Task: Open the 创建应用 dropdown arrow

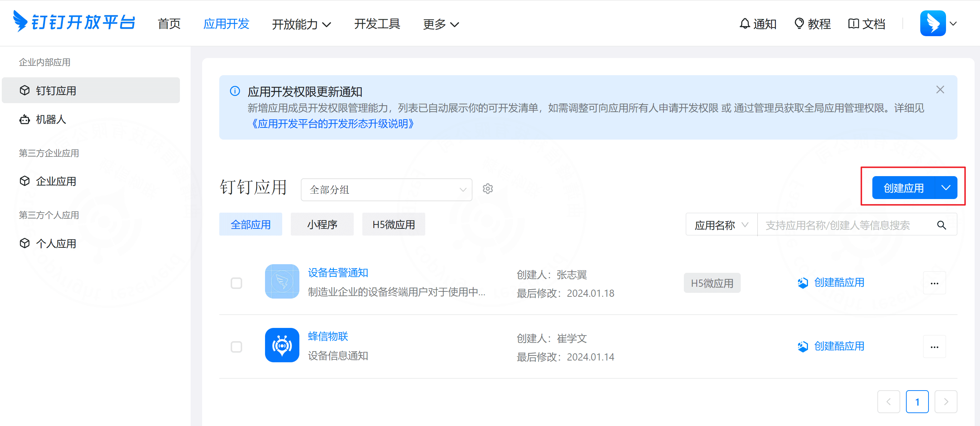Action: pyautogui.click(x=946, y=187)
